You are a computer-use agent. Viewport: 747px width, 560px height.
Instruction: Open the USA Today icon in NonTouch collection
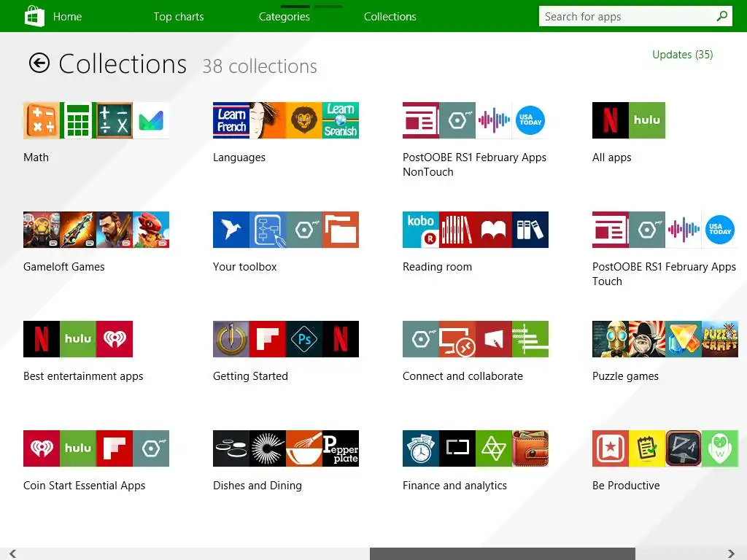[x=530, y=120]
